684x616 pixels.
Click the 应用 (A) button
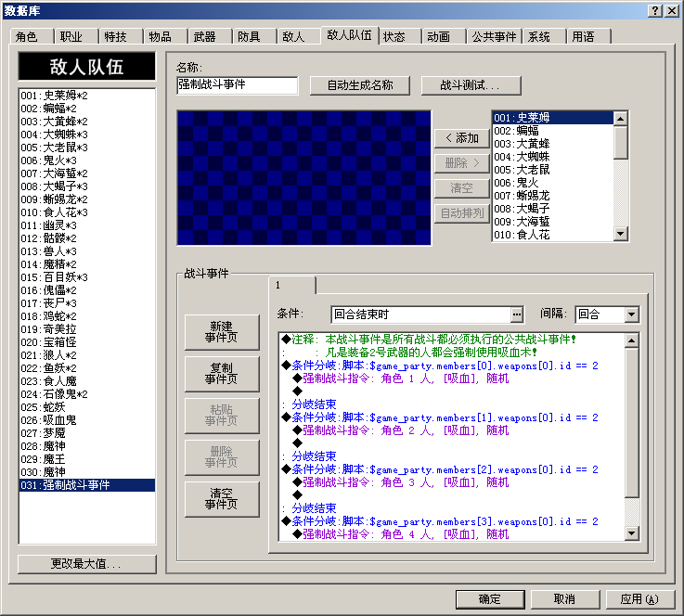(x=639, y=599)
